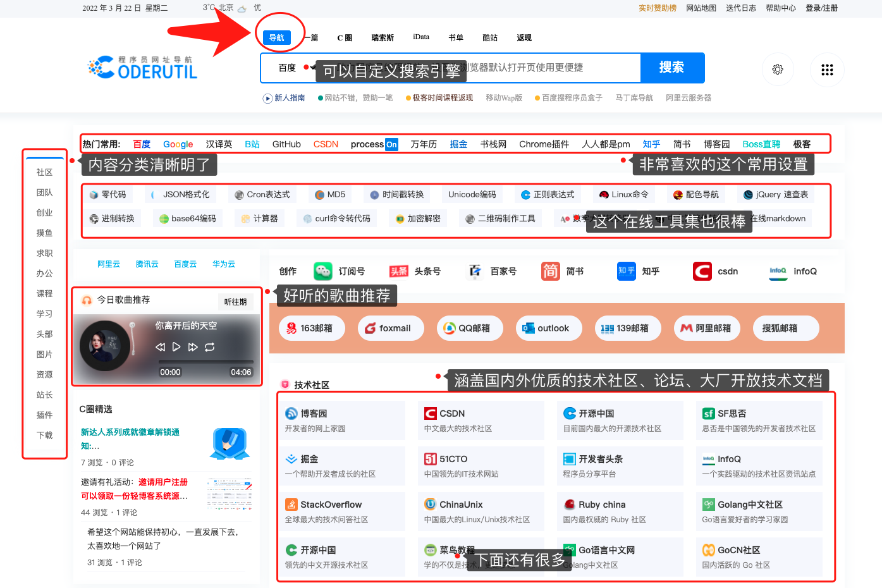Viewport: 882px width, 588px height.
Task: Skip to next song
Action: (x=193, y=347)
